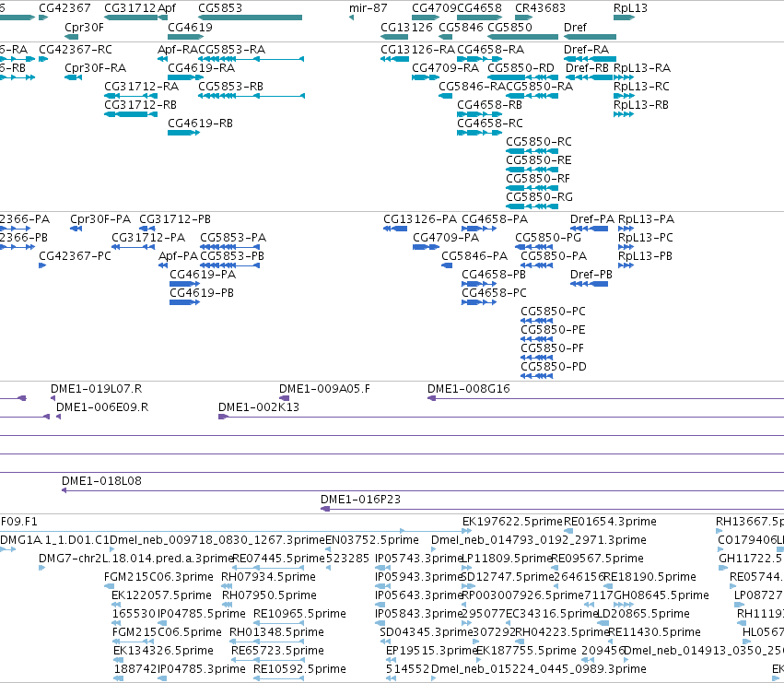Screen dimensions: 784x683
Task: Select protein CG4709-PA
Action: pos(446,238)
